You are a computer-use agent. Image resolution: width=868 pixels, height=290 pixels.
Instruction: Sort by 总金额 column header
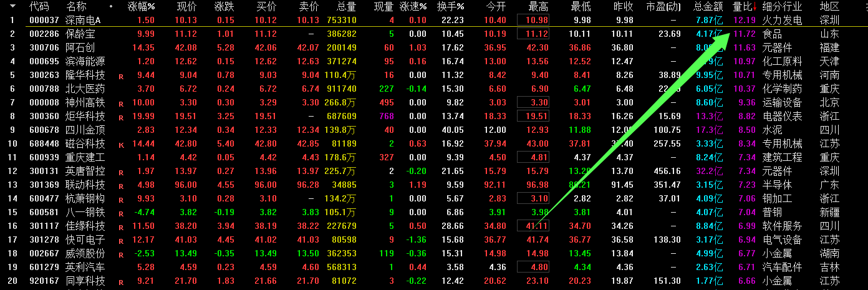pos(708,7)
